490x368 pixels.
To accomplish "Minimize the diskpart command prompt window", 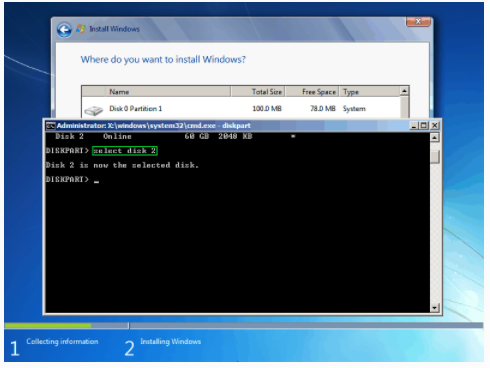I will click(x=414, y=126).
